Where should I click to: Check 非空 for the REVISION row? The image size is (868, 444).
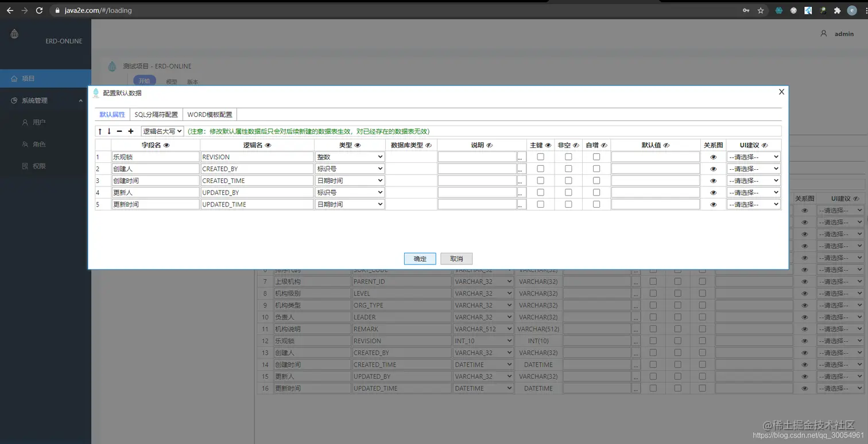pos(568,157)
